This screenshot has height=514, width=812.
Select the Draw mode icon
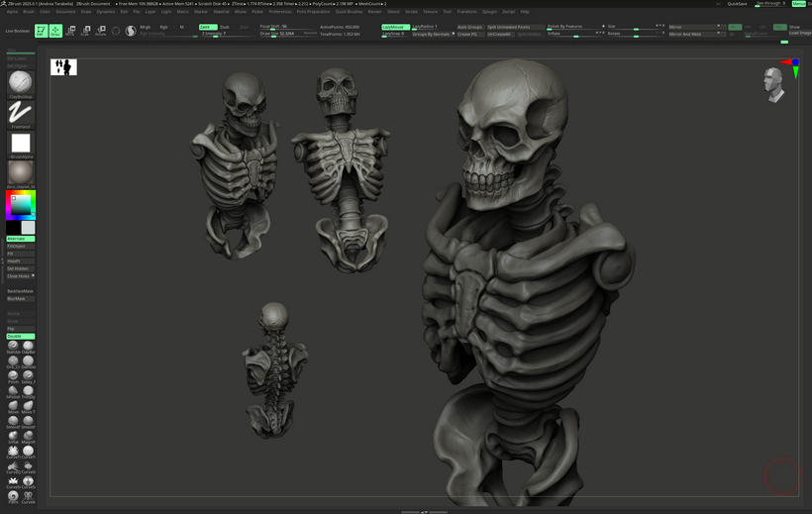[55, 31]
